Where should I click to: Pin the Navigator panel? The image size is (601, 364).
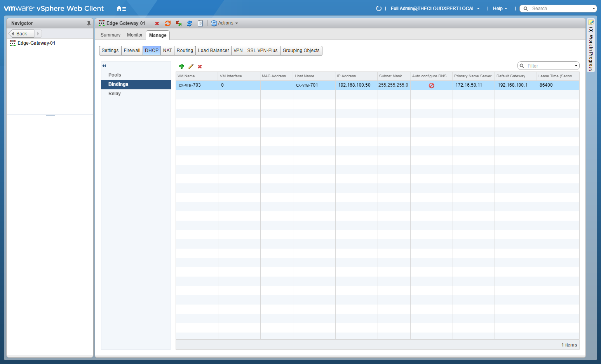89,23
